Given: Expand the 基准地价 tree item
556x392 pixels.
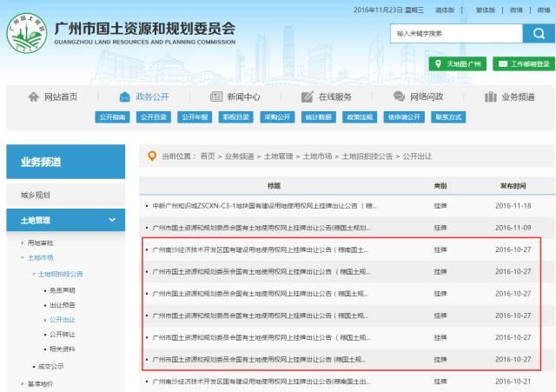Looking at the screenshot, I should pyautogui.click(x=23, y=382).
